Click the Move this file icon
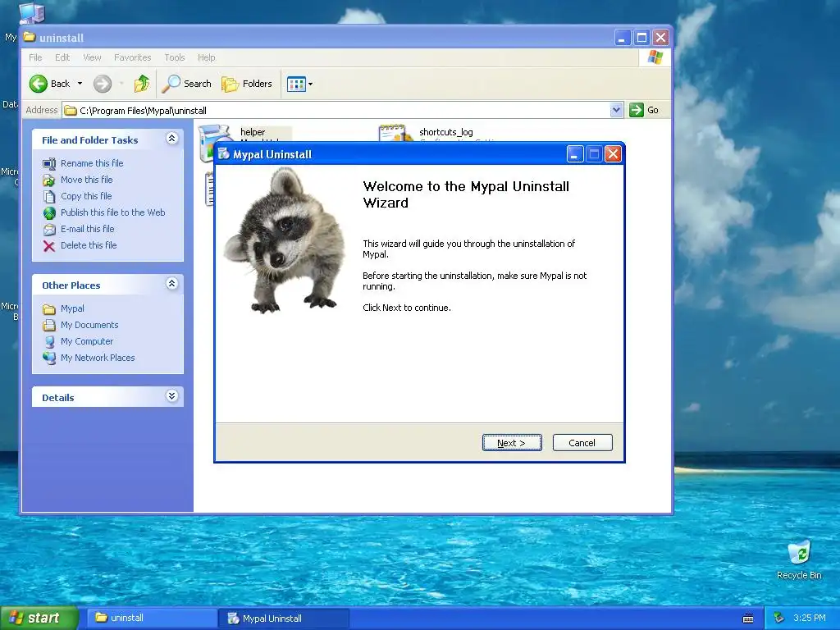This screenshot has width=840, height=630. [x=49, y=180]
